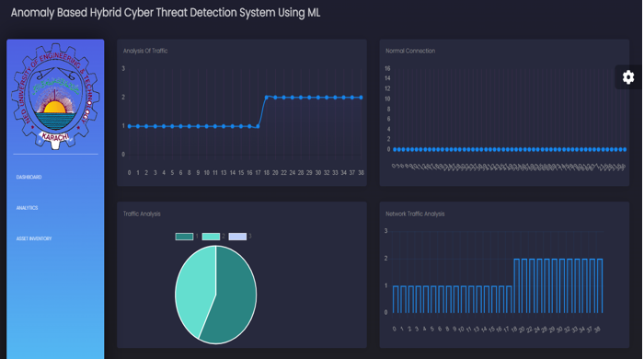Click the first bar in Network Traffic Analysis
644x359 pixels.
[396, 299]
